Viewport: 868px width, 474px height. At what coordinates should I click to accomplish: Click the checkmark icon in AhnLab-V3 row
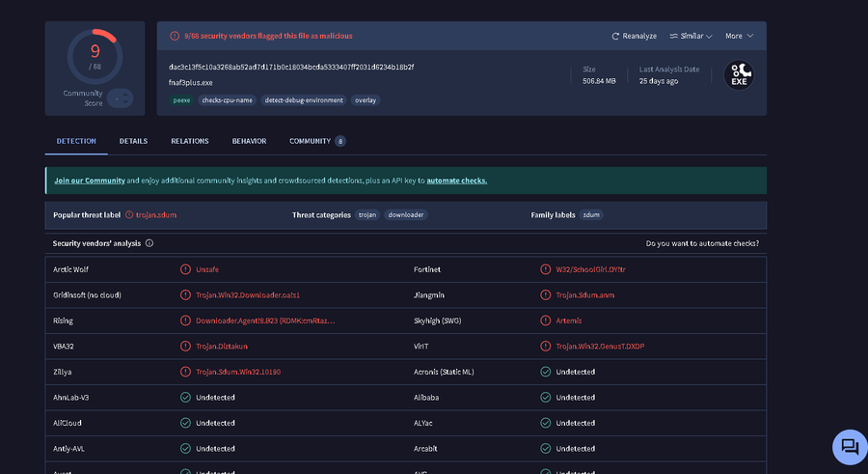tap(185, 397)
